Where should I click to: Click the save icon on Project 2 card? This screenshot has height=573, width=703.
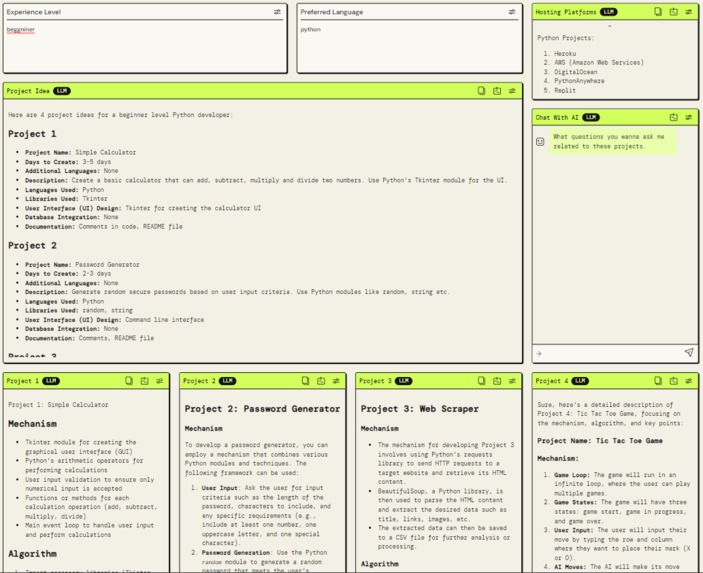[321, 381]
